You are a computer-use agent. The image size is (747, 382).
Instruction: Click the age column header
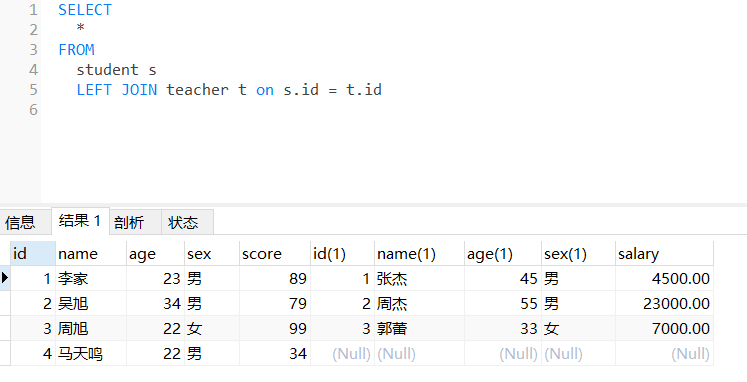click(155, 253)
